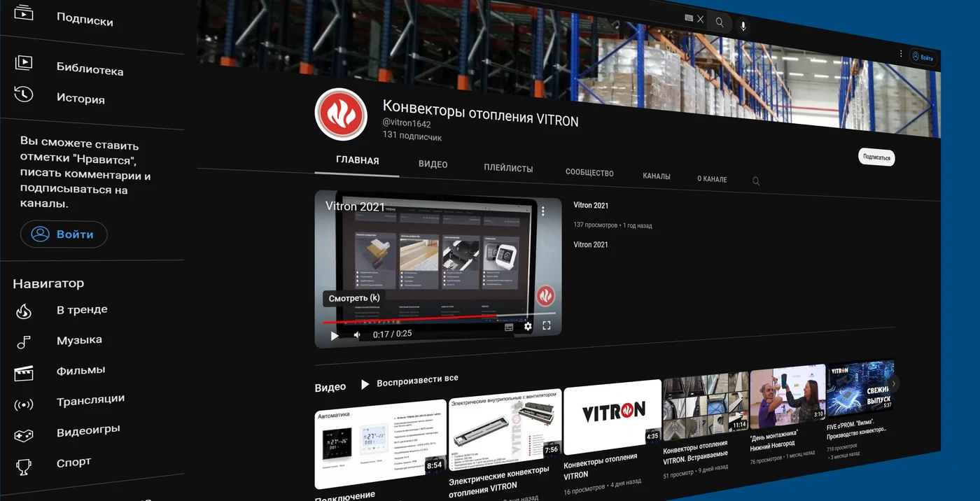Click the 0:17 / 0:25 time display
The height and width of the screenshot is (501, 980).
coord(392,334)
